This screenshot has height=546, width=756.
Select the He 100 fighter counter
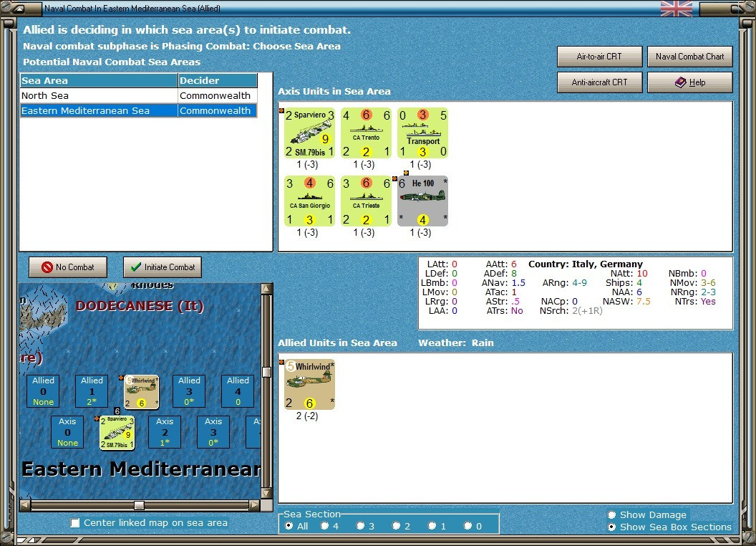(x=423, y=201)
